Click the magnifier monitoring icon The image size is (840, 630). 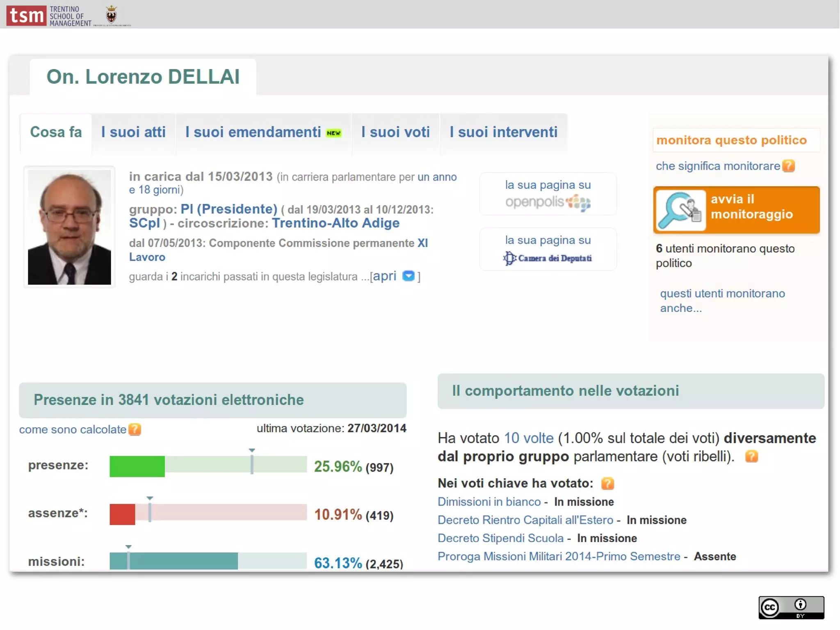[680, 210]
